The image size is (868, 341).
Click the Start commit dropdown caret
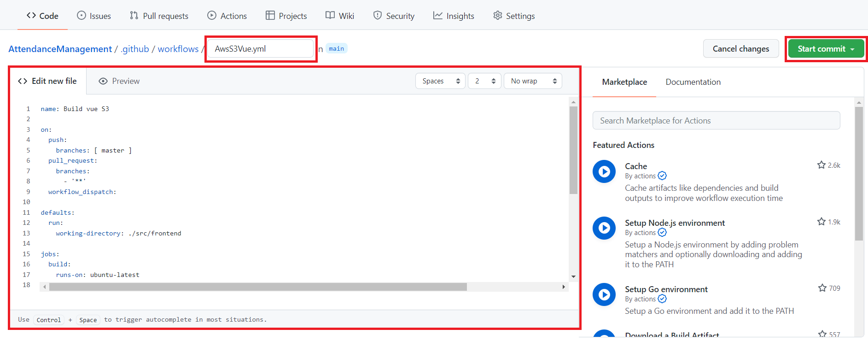point(852,49)
